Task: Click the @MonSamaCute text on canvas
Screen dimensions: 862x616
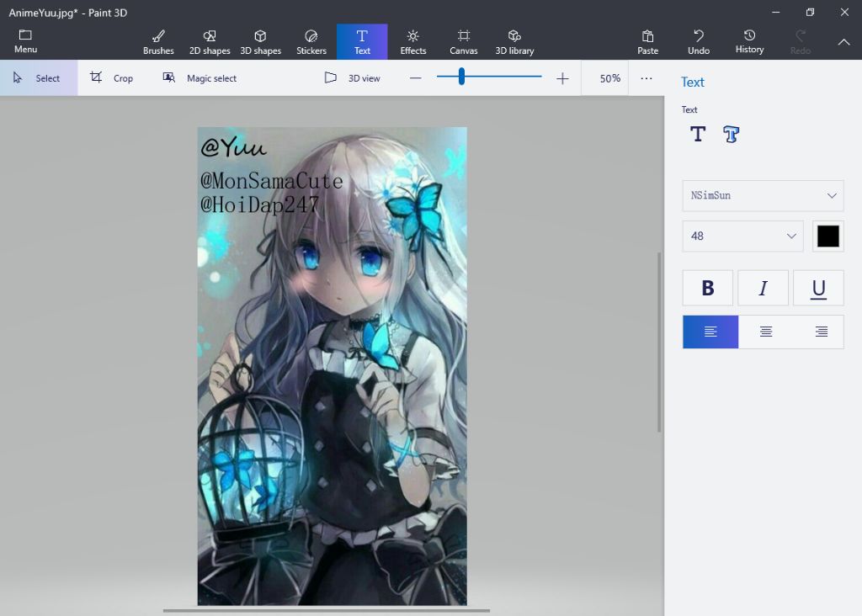Action: pyautogui.click(x=272, y=181)
